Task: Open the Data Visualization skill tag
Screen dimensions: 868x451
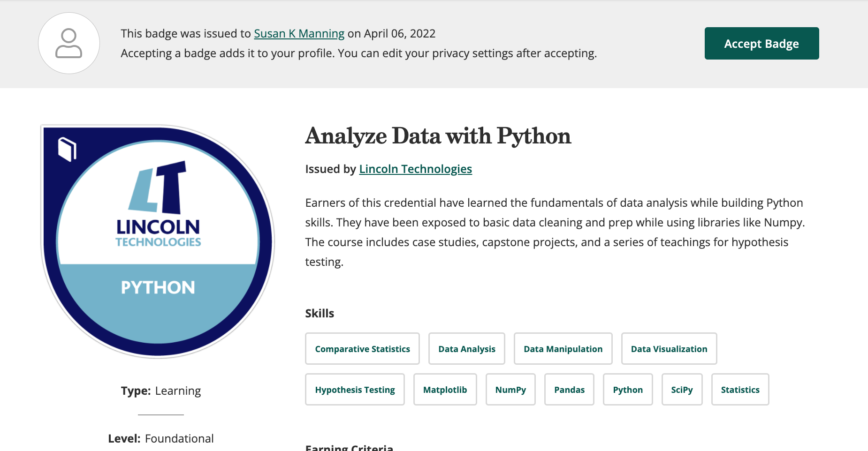Action: 669,349
